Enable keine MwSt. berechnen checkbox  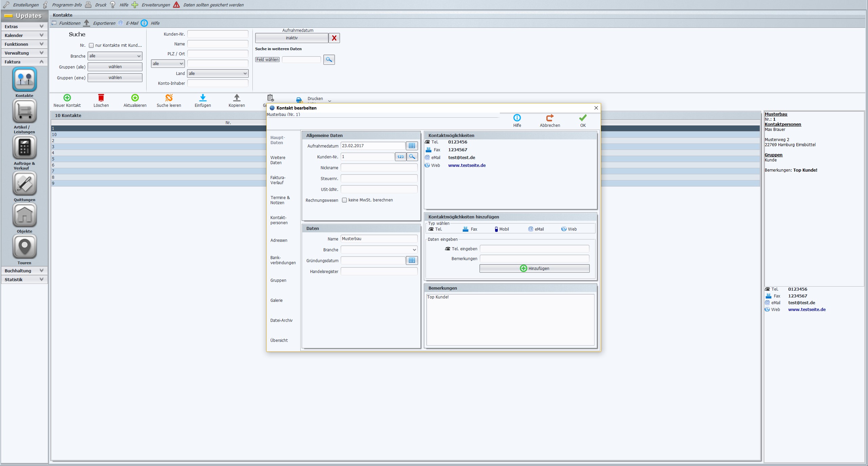(x=344, y=200)
